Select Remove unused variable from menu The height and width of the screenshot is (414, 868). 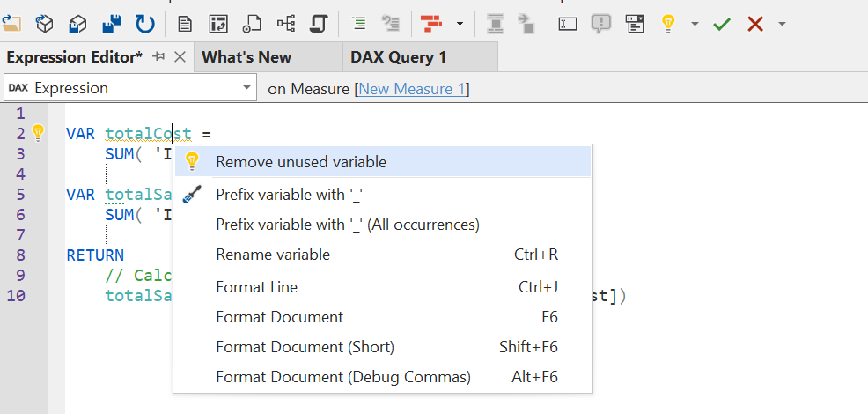[x=300, y=162]
